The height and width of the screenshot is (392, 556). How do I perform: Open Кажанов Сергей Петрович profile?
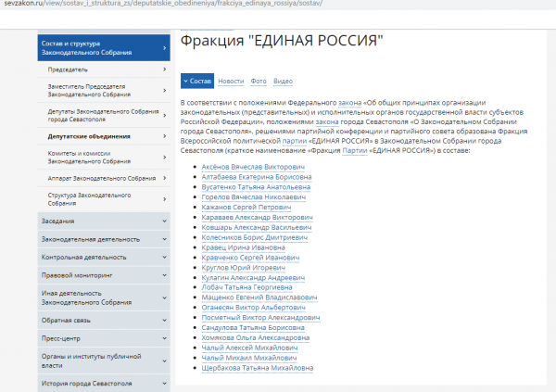246,208
